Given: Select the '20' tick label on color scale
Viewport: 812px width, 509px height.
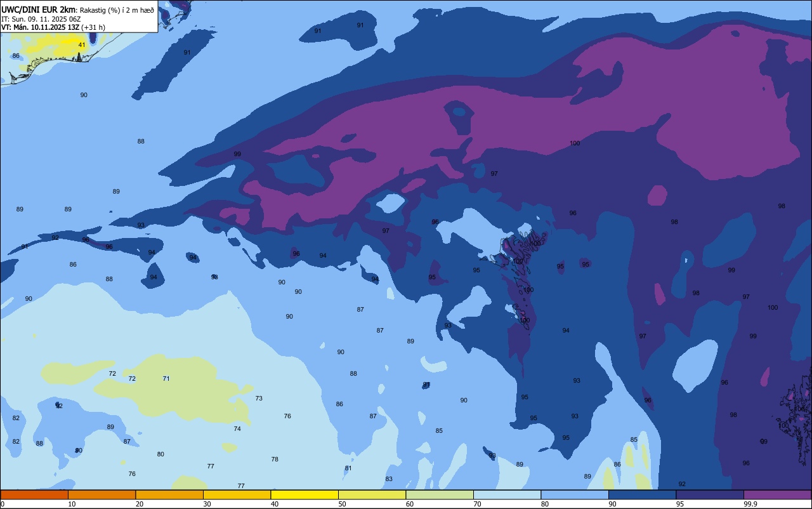Looking at the screenshot, I should pyautogui.click(x=139, y=504).
